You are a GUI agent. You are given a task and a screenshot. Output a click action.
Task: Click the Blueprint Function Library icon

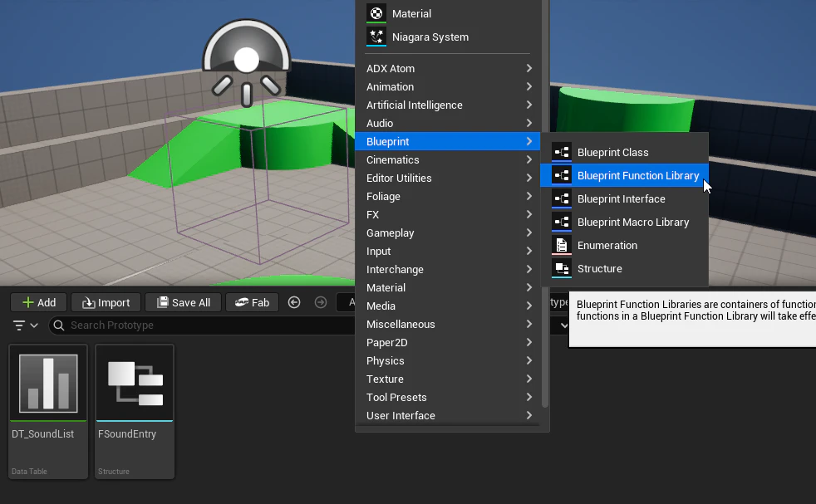click(562, 176)
